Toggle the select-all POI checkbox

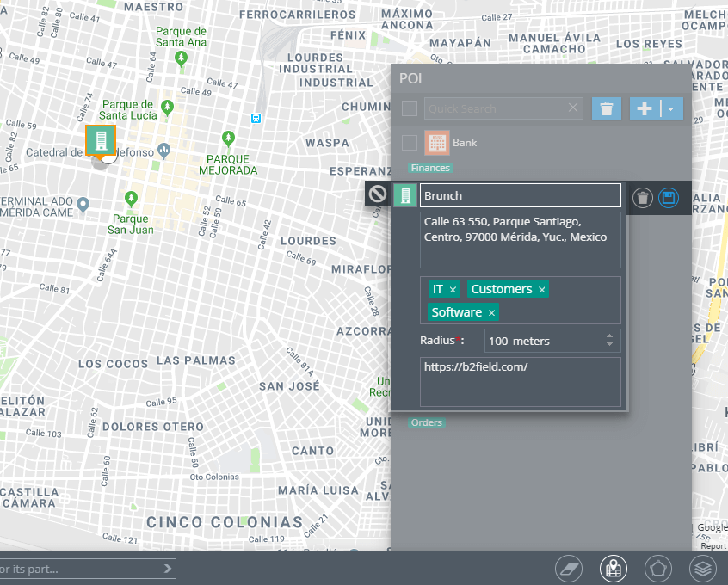409,108
